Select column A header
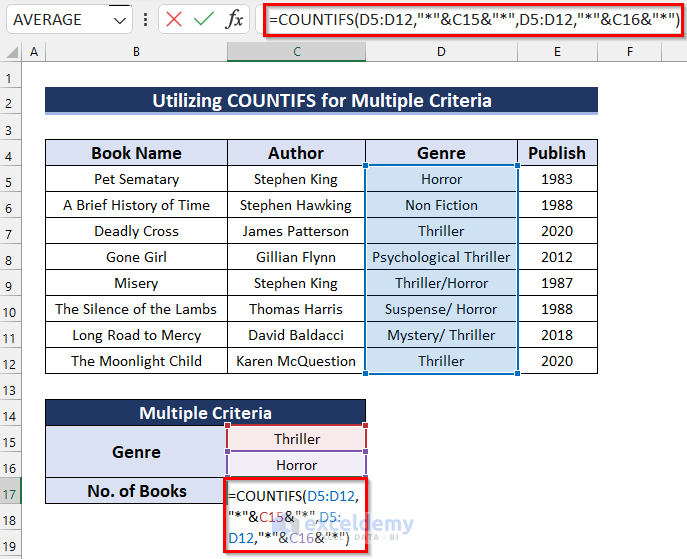687x559 pixels. click(34, 52)
